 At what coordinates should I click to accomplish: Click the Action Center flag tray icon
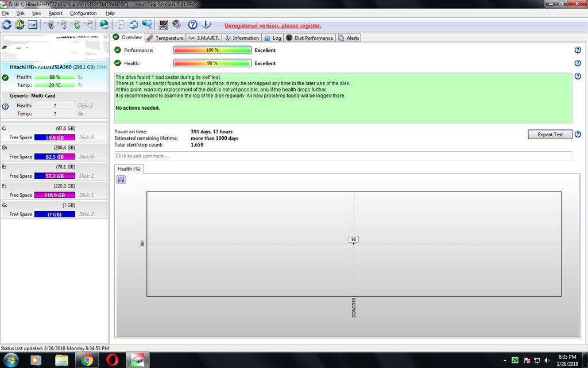[x=527, y=360]
